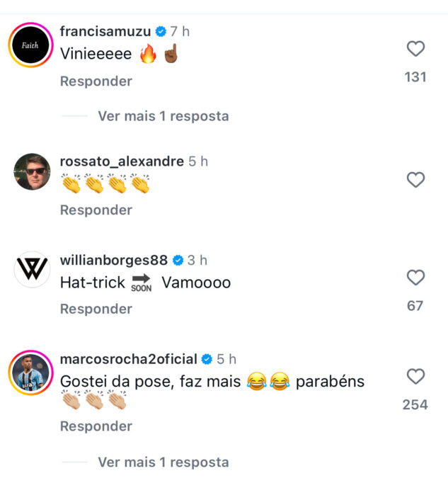This screenshot has height=478, width=448.
Task: Reply to rossato_alexandre's comment
Action: click(96, 210)
